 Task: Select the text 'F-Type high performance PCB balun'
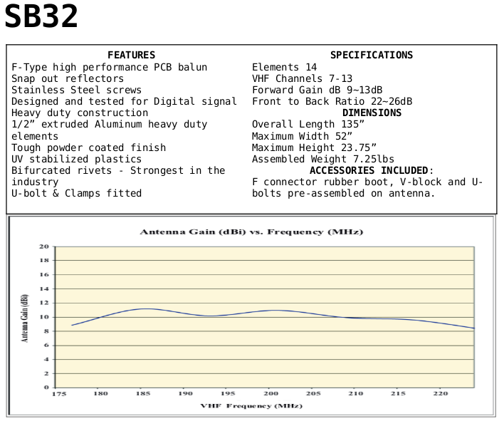109,67
